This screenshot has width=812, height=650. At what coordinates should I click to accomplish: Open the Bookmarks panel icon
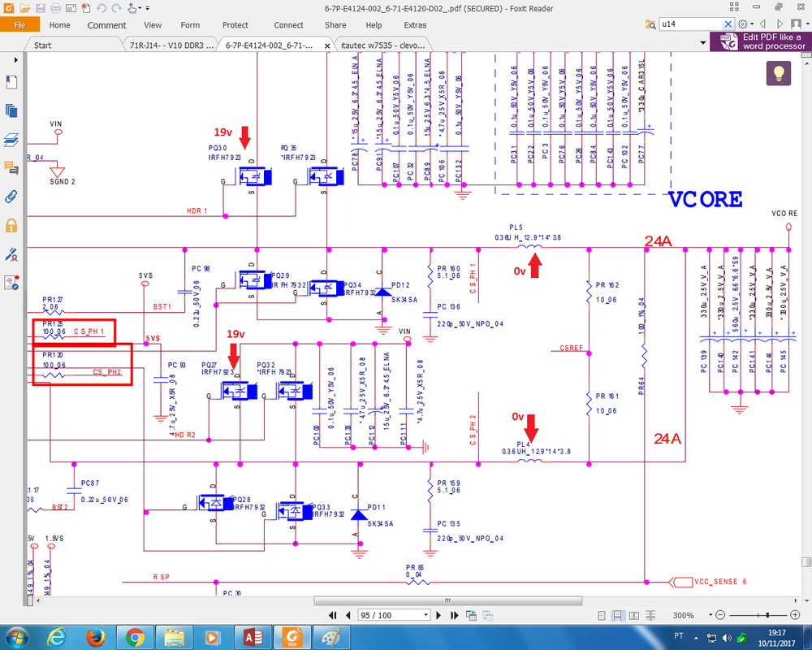click(11, 82)
